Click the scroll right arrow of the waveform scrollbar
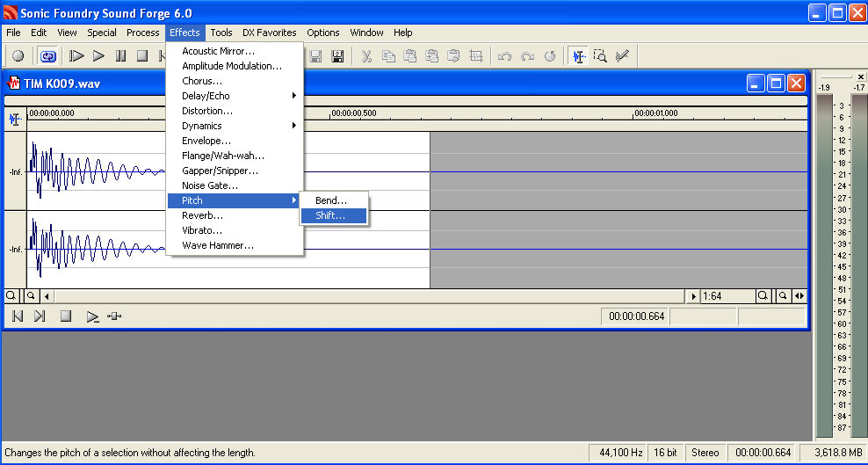This screenshot has height=465, width=868. (x=693, y=296)
